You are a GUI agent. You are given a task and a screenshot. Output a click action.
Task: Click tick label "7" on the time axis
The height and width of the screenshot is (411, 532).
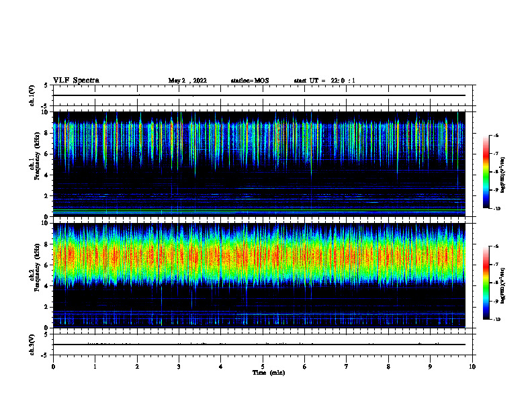(x=347, y=367)
